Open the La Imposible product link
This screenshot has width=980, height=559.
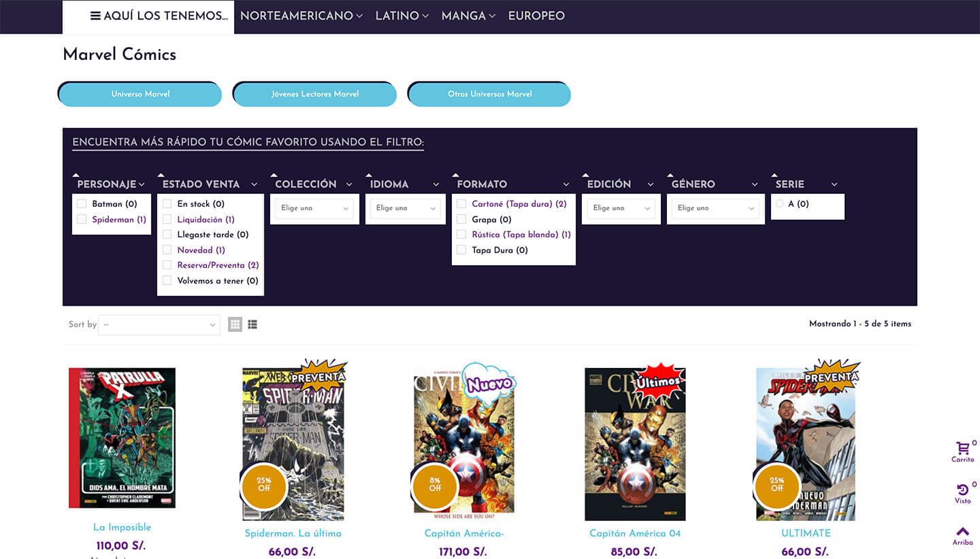point(122,527)
